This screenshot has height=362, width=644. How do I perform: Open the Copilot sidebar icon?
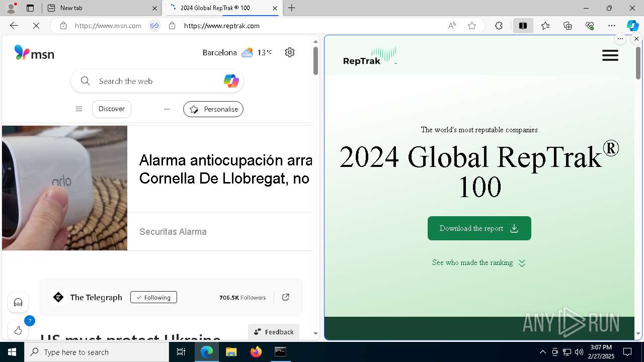tap(632, 26)
